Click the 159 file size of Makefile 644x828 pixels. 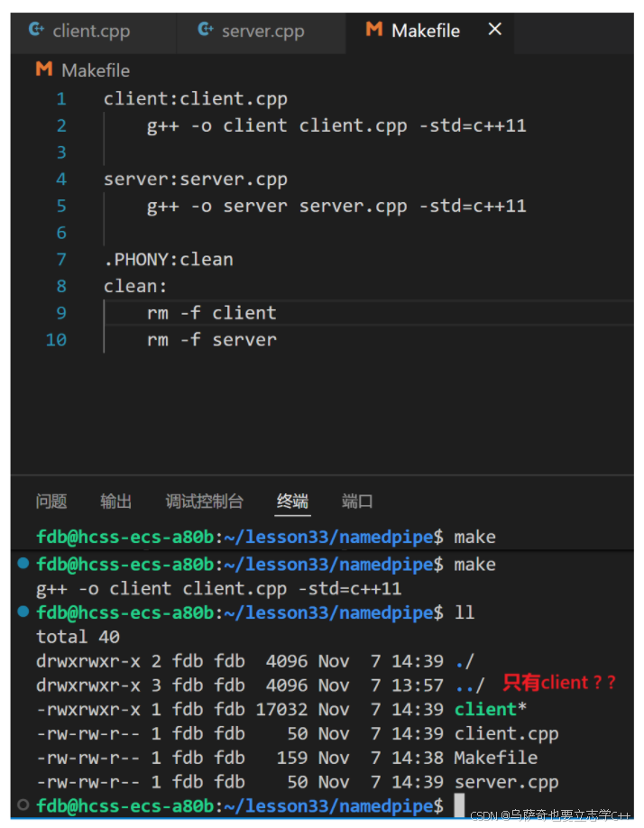click(x=292, y=759)
